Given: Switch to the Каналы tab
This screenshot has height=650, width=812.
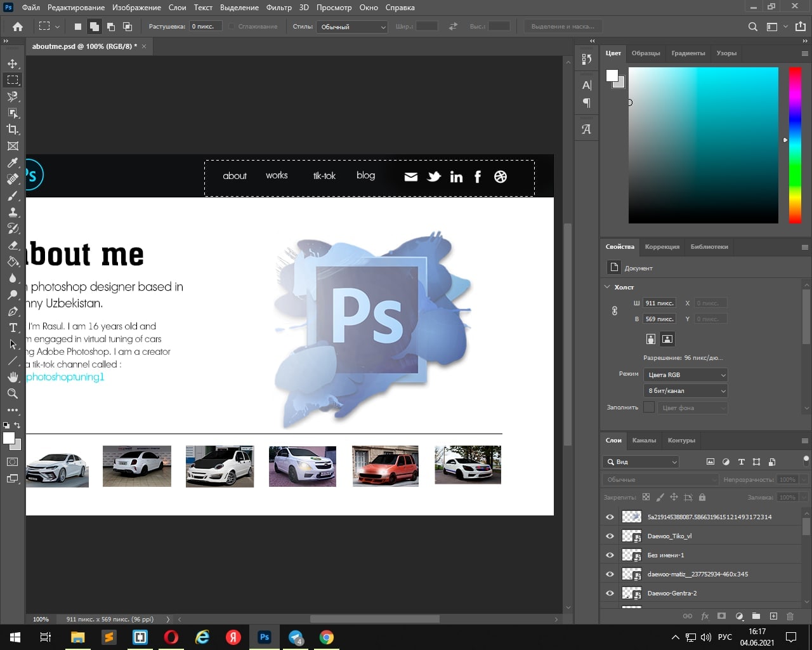Looking at the screenshot, I should 644,440.
